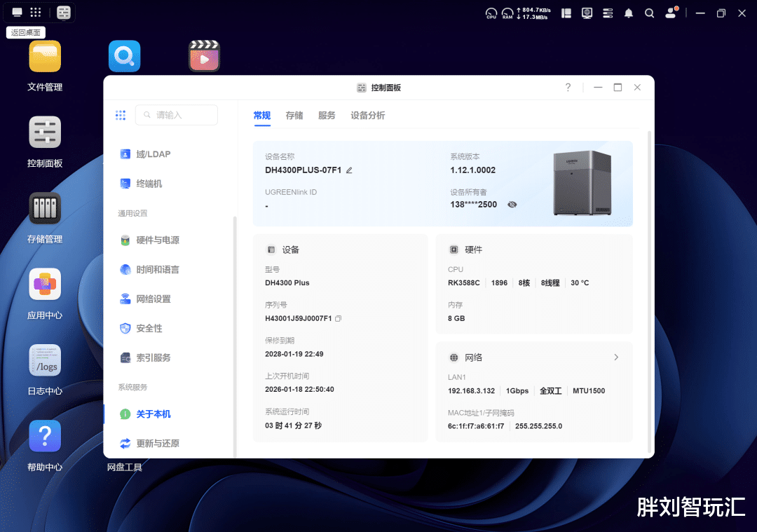Focus the 请输入 search field

[177, 115]
